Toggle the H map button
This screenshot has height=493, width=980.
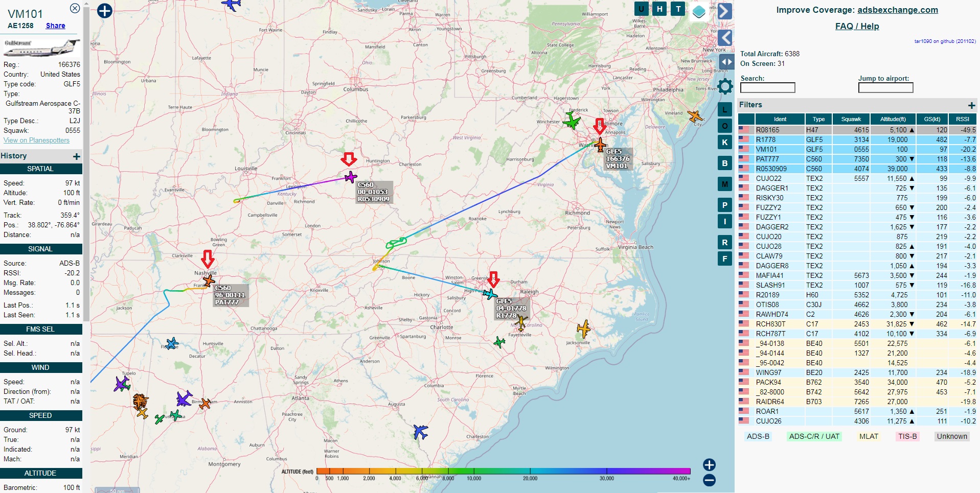[659, 9]
